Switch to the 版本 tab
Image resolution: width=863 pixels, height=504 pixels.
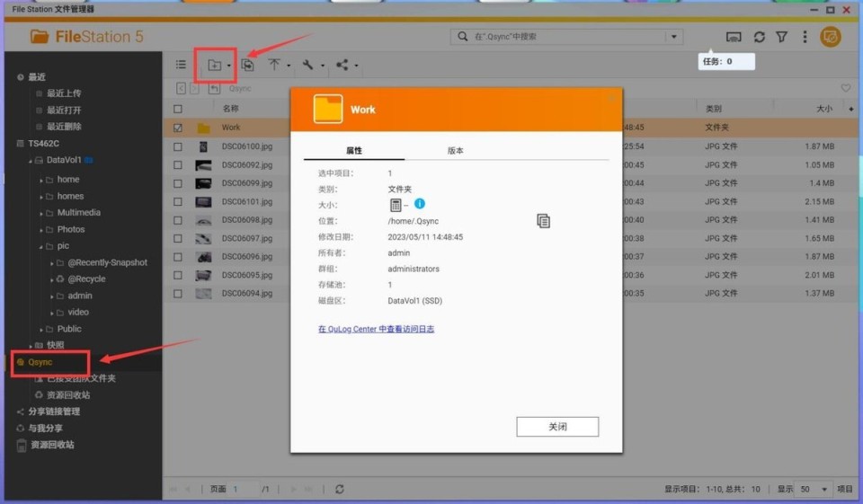coord(455,150)
